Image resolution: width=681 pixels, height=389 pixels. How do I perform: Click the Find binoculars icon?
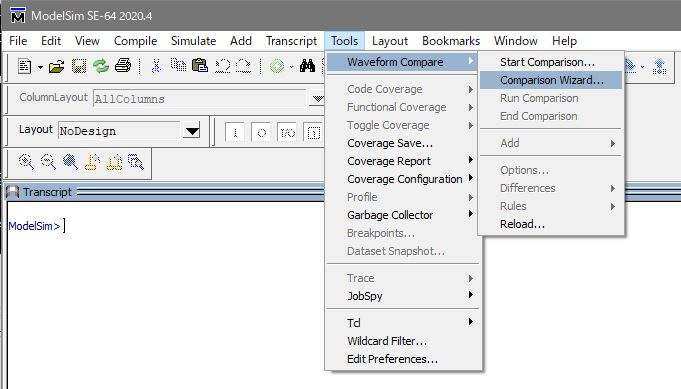pos(307,66)
